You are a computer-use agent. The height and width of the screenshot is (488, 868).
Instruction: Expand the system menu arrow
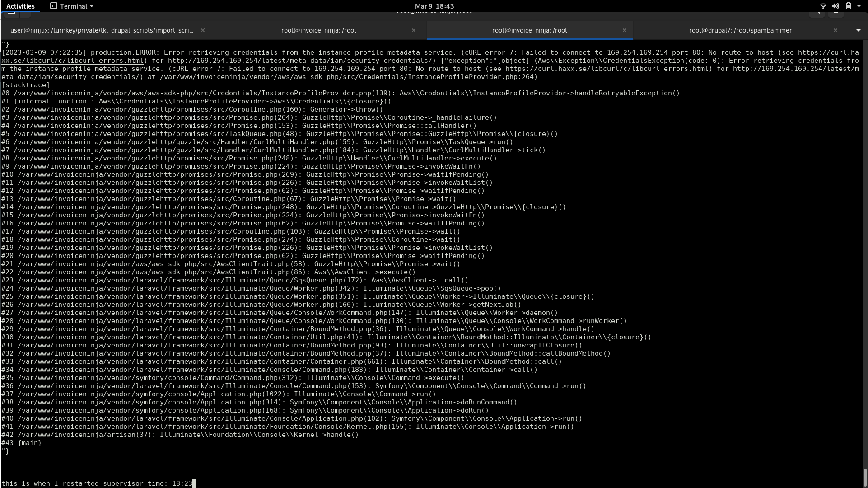tap(859, 6)
